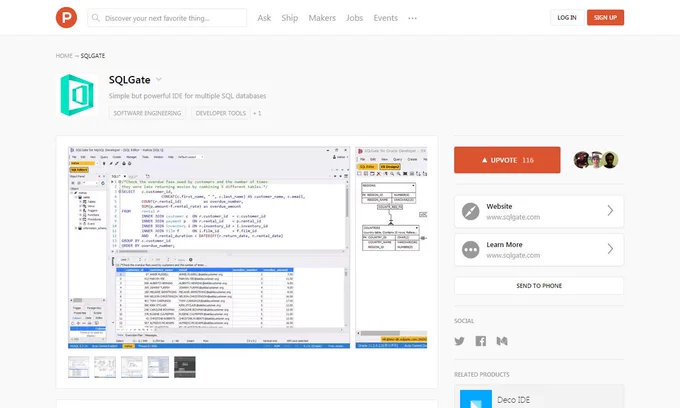View second upvoter avatar

coord(596,160)
